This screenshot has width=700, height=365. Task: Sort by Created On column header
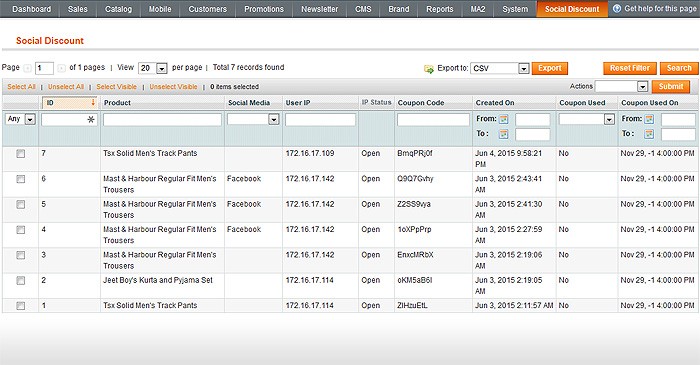tap(495, 103)
